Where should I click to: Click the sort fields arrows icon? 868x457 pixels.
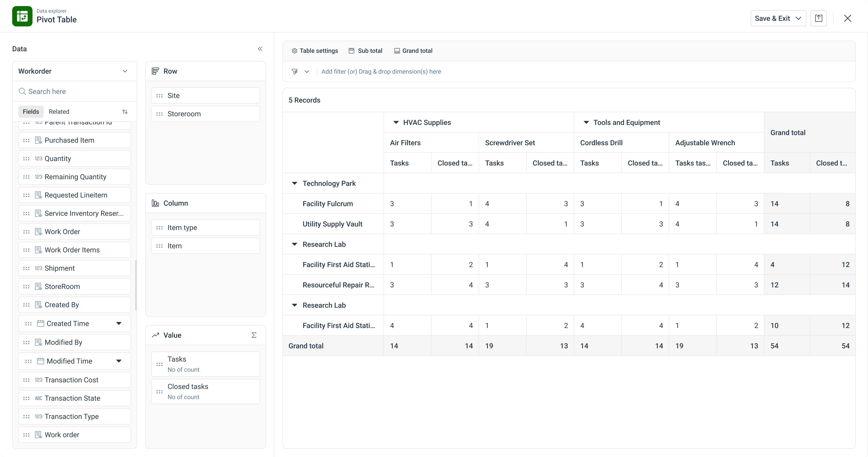125,111
